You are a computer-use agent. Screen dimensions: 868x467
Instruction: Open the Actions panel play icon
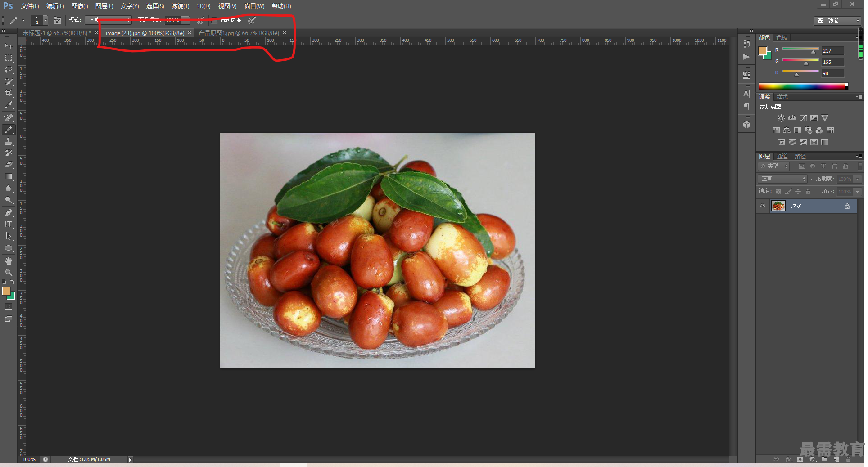tap(746, 57)
